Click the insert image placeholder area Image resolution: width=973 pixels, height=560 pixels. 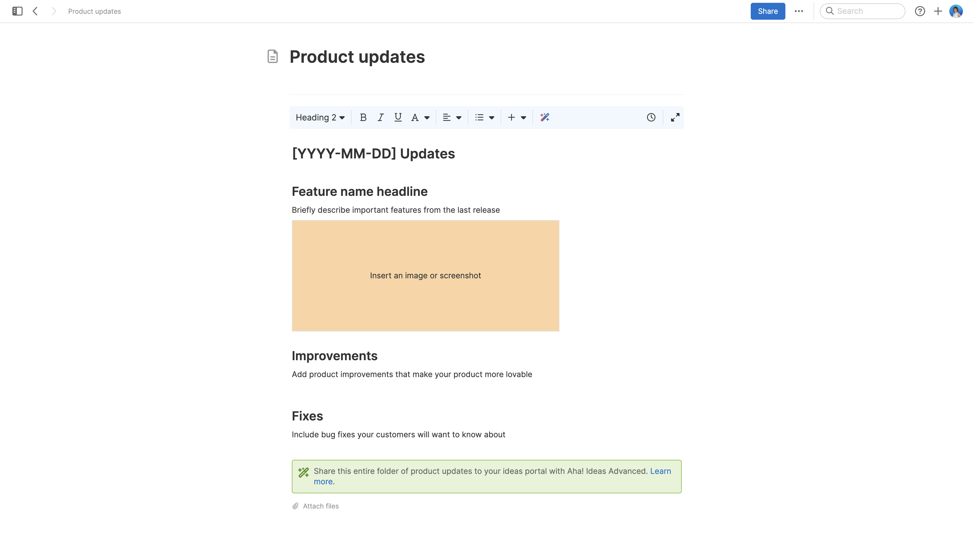pos(425,275)
